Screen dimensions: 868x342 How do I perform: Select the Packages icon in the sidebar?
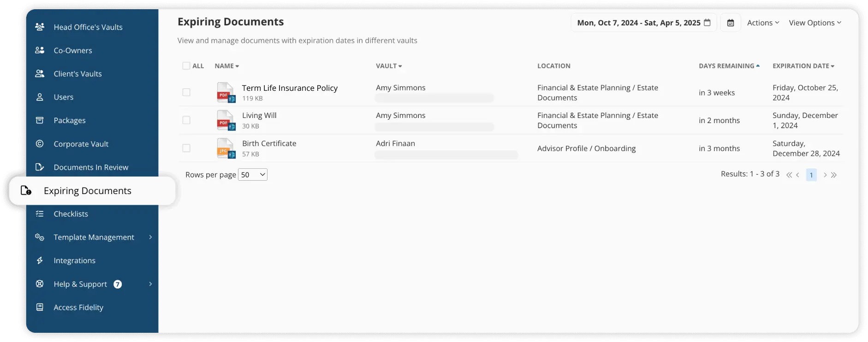tap(40, 120)
